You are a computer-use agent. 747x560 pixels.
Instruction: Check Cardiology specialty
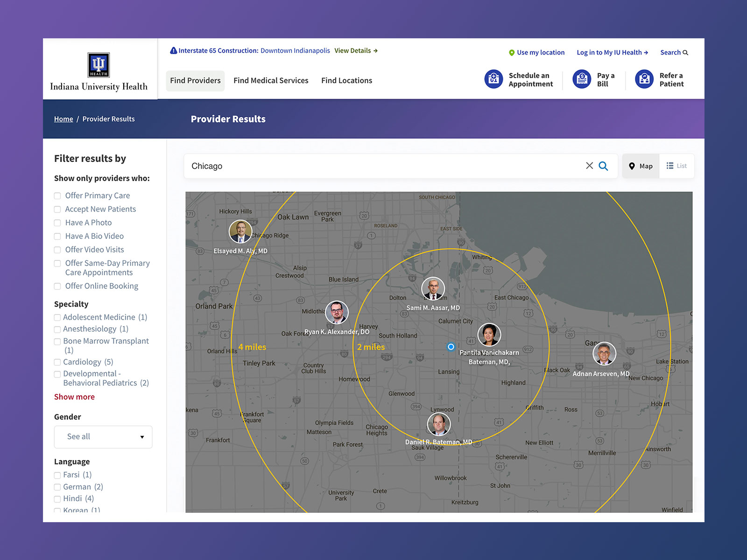[x=57, y=363]
